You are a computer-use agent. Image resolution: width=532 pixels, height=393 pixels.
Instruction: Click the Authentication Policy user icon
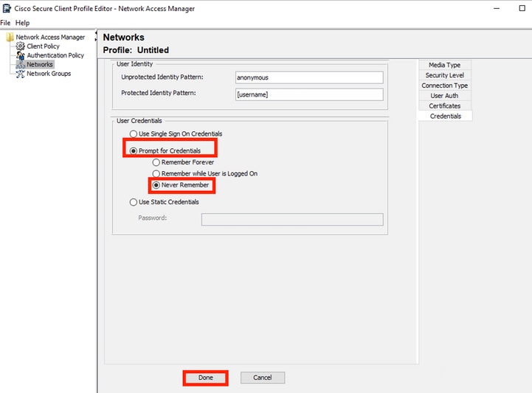pyautogui.click(x=21, y=55)
